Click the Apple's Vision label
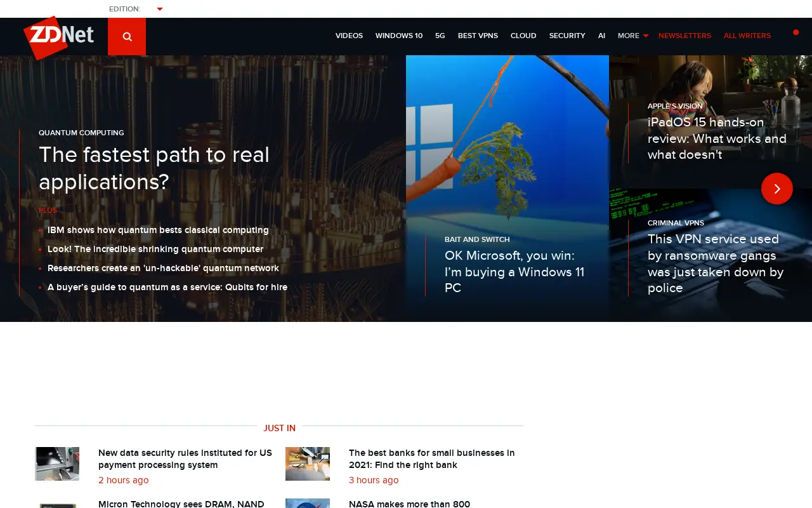The height and width of the screenshot is (508, 812). 675,106
